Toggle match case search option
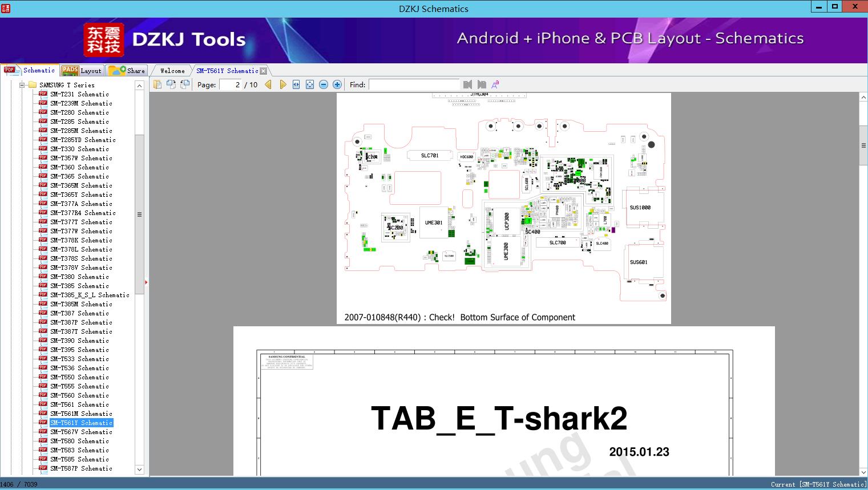Viewport: 868px width, 490px height. coord(495,84)
